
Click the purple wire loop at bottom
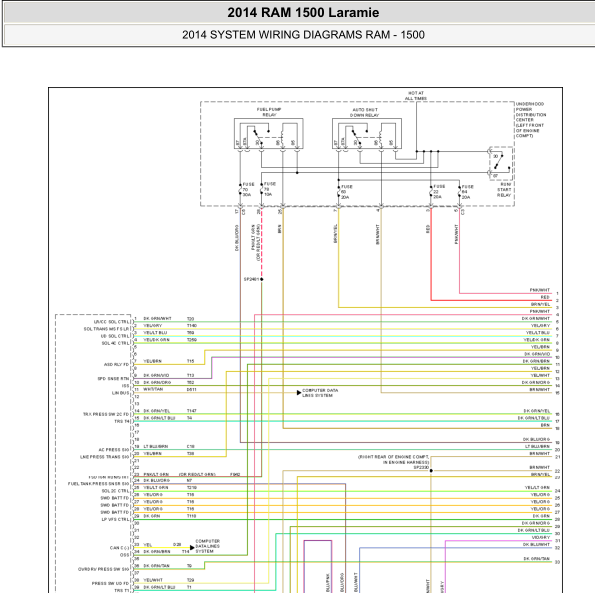[x=318, y=565]
